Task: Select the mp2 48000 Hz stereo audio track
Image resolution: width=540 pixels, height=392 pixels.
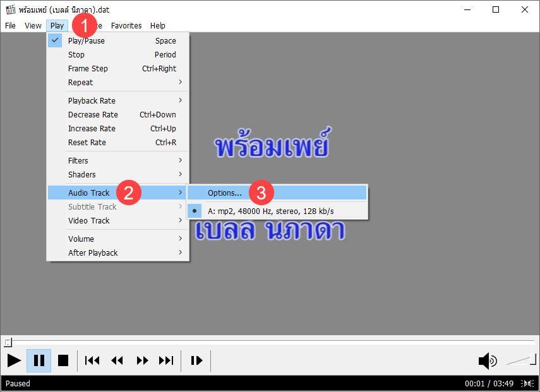Action: point(277,211)
